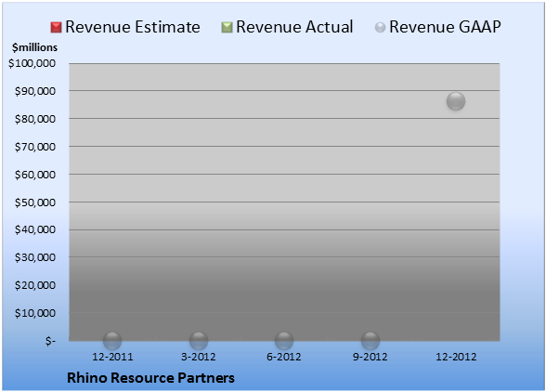Click the green Revenue Actual legend marker
The height and width of the screenshot is (392, 546).
coord(227,27)
